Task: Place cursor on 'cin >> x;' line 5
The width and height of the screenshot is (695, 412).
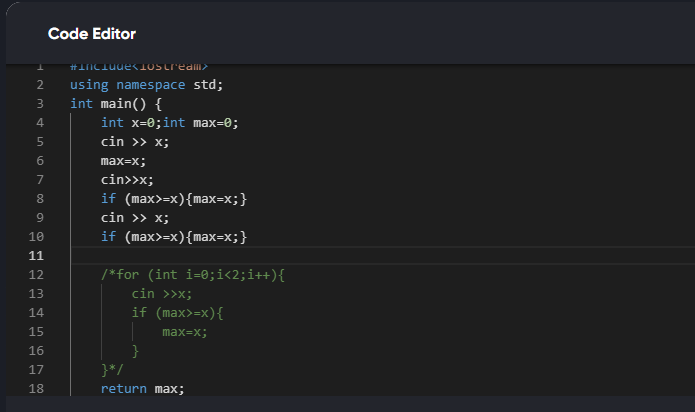Action: click(135, 141)
